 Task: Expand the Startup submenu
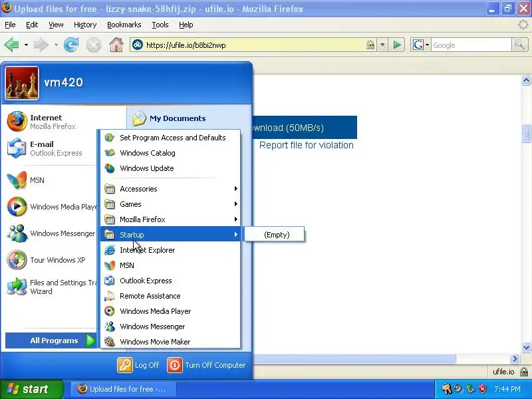click(x=170, y=235)
